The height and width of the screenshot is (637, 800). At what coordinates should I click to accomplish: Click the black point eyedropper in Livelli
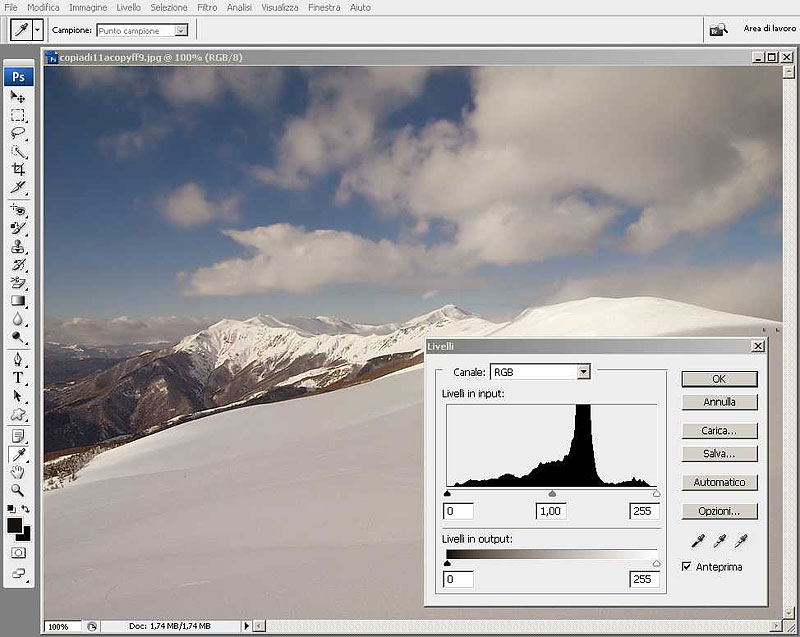[698, 541]
